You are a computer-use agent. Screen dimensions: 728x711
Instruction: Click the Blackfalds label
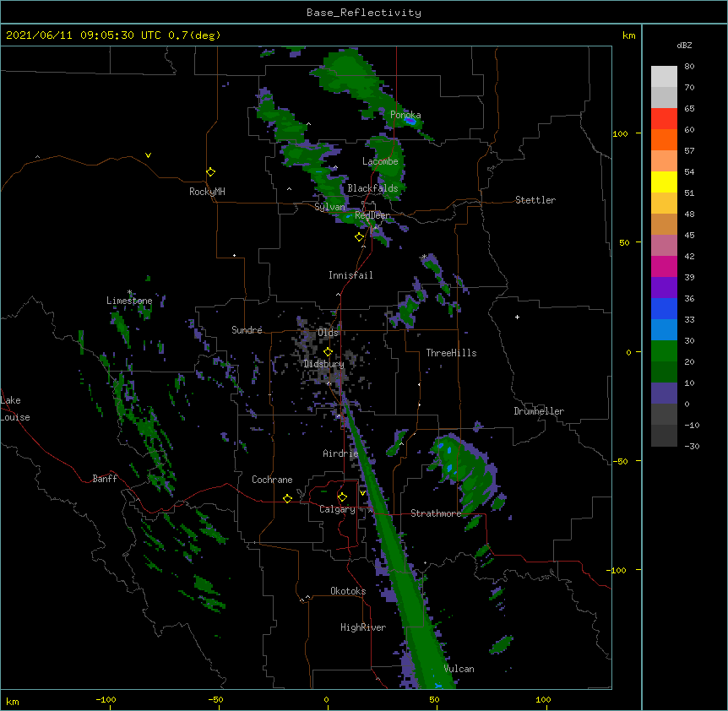click(x=372, y=188)
